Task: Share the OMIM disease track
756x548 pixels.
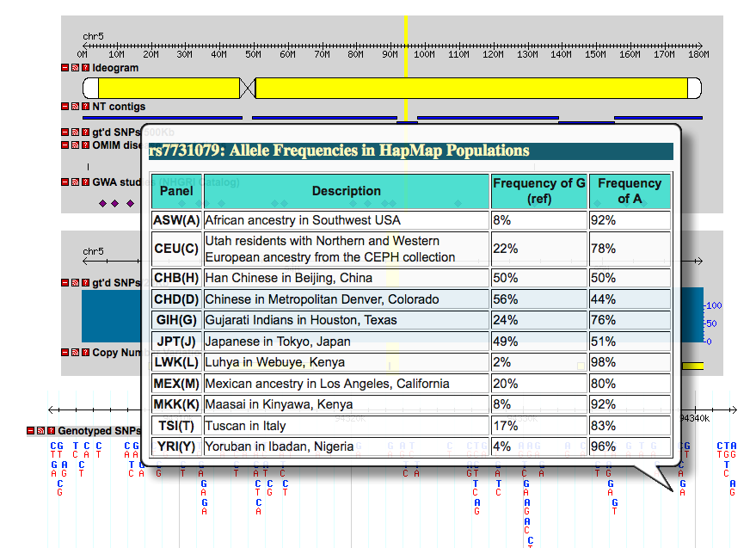Action: tap(75, 145)
